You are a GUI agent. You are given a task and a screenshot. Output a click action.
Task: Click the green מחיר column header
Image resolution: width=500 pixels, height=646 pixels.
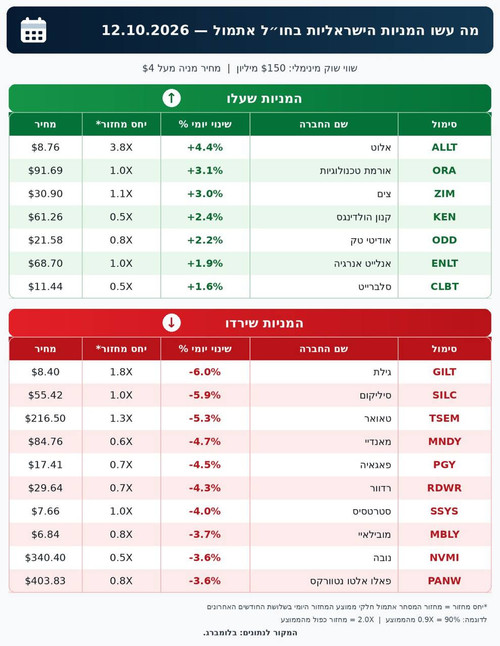45,124
